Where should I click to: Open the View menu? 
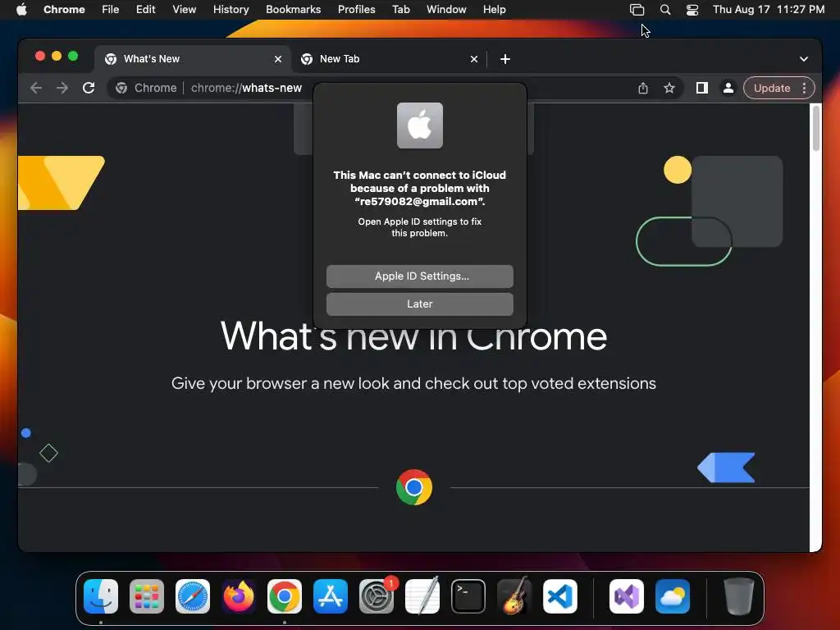tap(185, 10)
